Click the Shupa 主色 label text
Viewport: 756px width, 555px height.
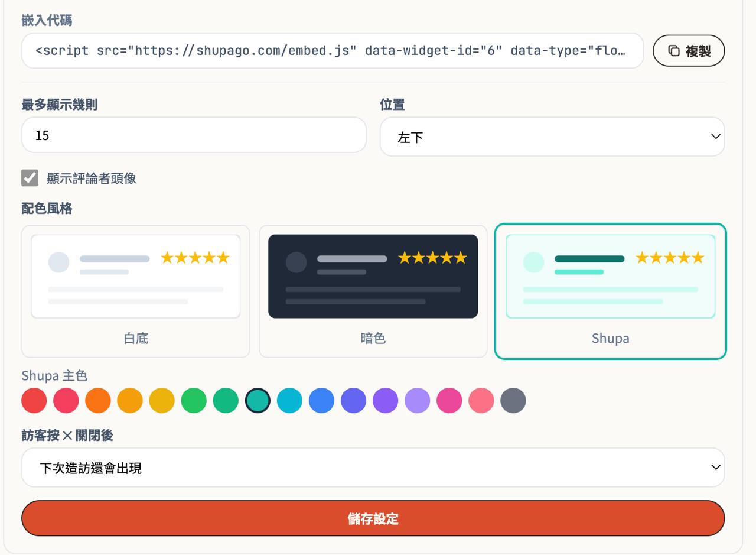[54, 376]
